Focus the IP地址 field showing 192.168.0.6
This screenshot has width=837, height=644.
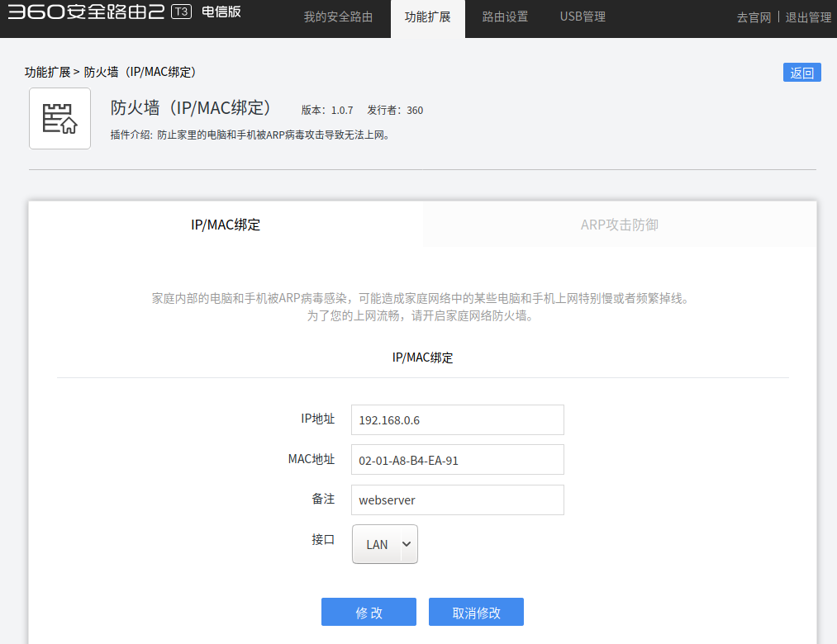click(x=457, y=419)
